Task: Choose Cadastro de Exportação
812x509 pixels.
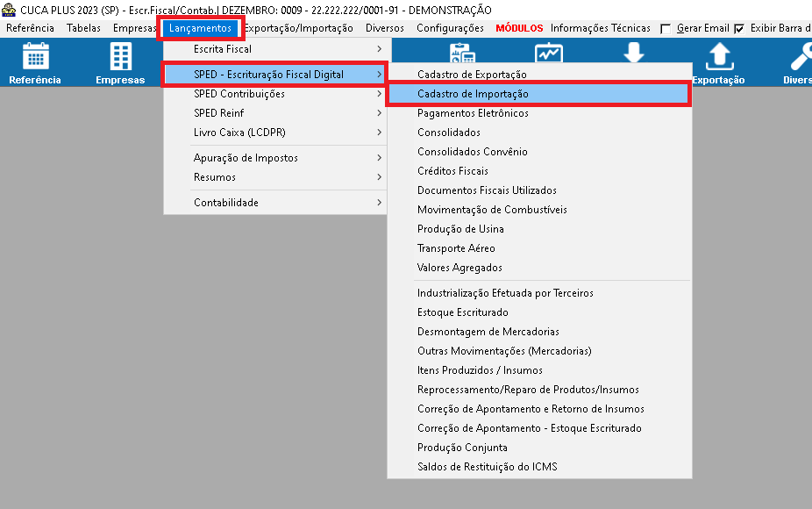Action: click(539, 74)
